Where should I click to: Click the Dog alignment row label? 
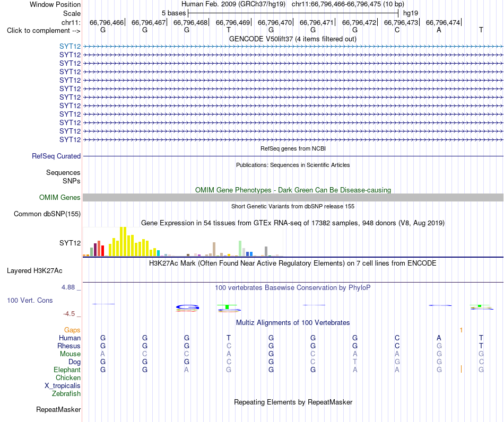(74, 362)
